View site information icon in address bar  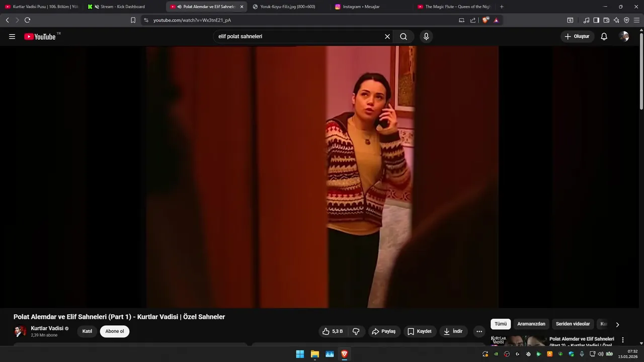point(146,20)
